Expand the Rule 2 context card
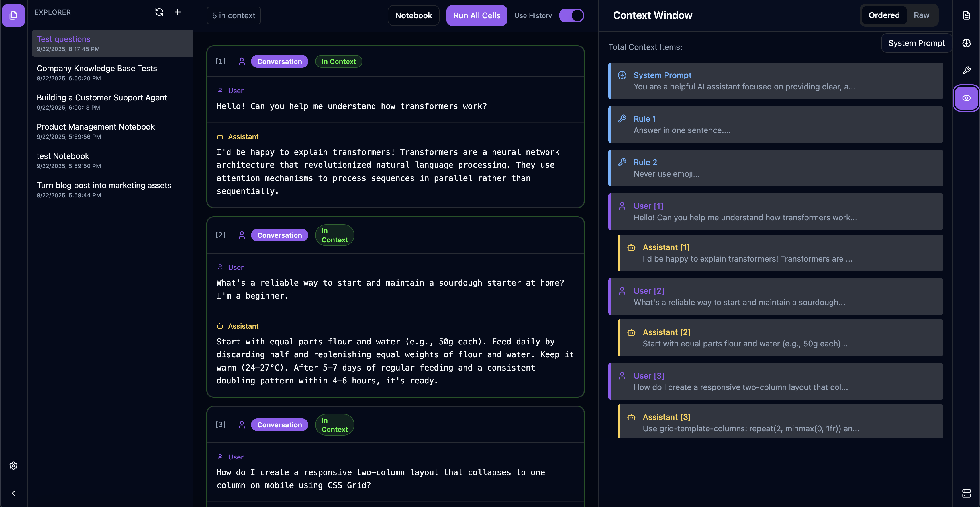This screenshot has height=507, width=980. tap(776, 168)
